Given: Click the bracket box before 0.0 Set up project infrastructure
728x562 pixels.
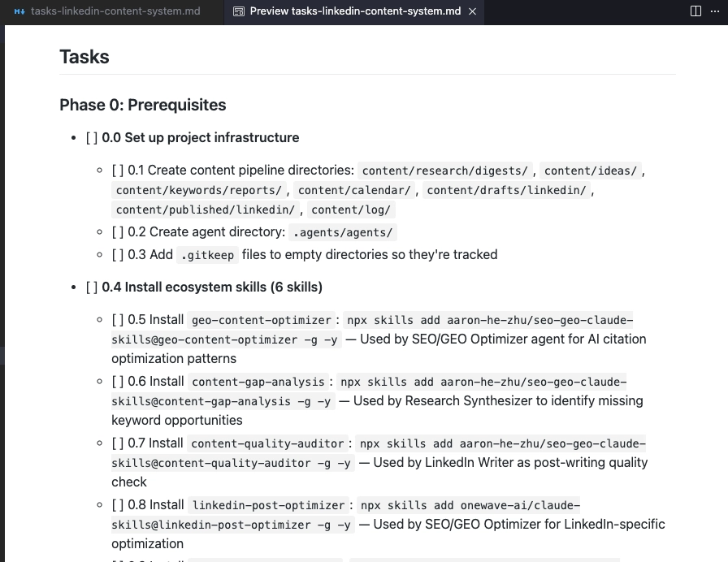Looking at the screenshot, I should click(x=92, y=137).
